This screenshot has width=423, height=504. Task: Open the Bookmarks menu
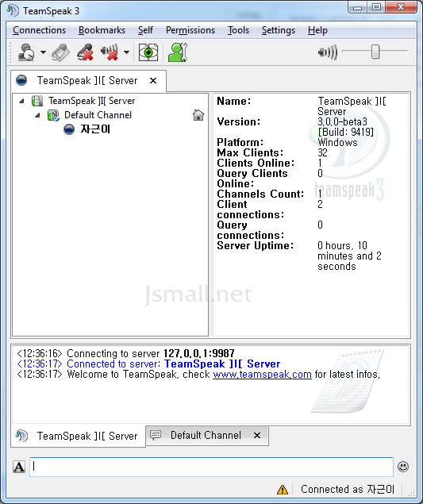pyautogui.click(x=102, y=30)
